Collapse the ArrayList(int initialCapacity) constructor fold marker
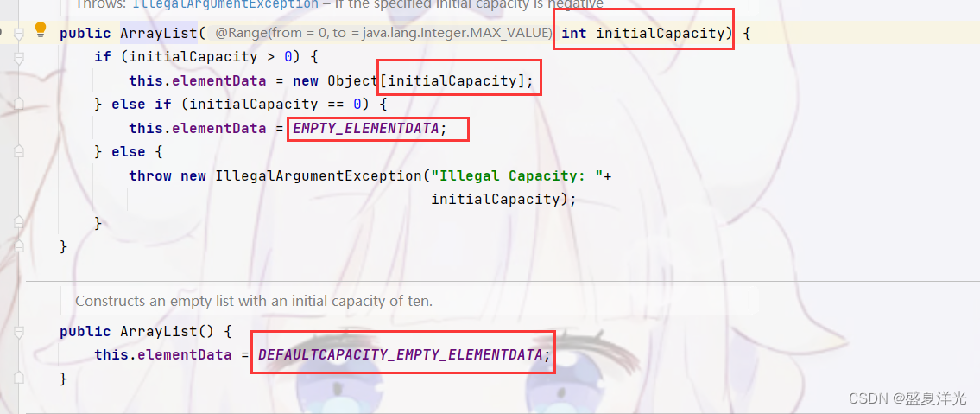Screen dimensions: 980x414 19,34
